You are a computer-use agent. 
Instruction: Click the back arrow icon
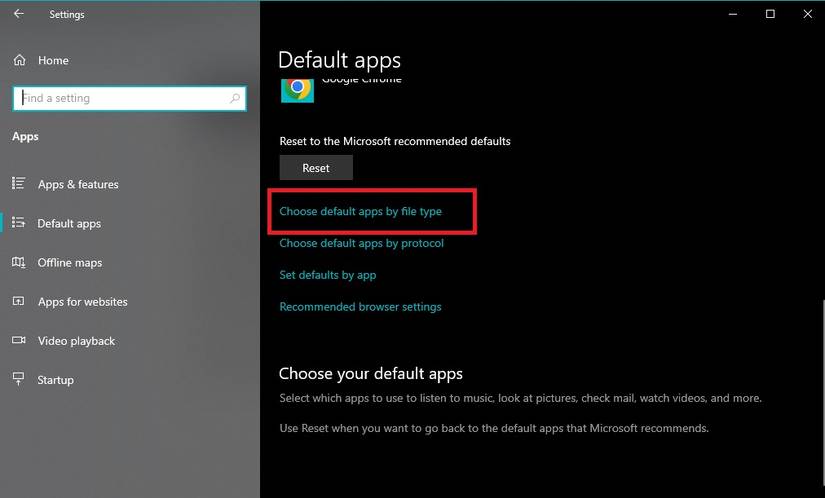click(19, 14)
